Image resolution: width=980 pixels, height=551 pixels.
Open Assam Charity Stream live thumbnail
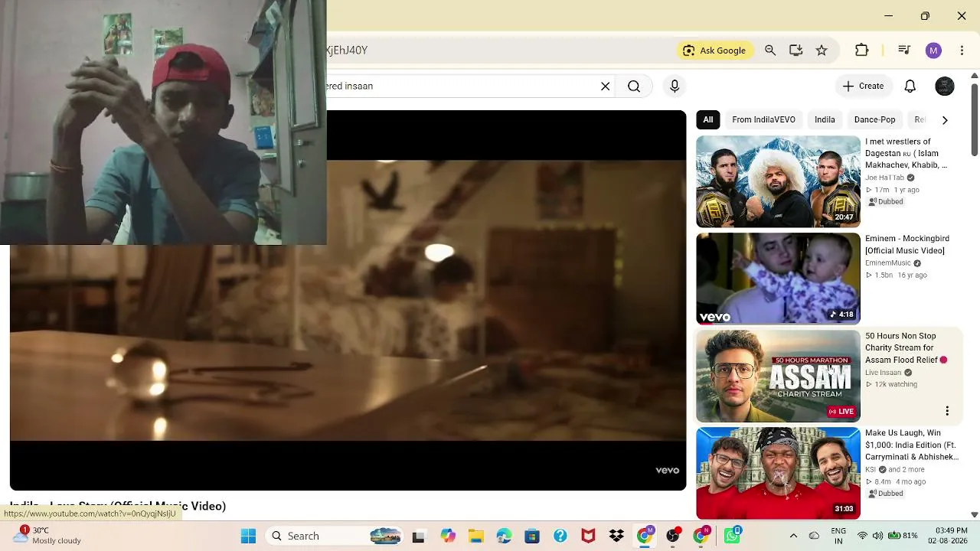coord(778,376)
